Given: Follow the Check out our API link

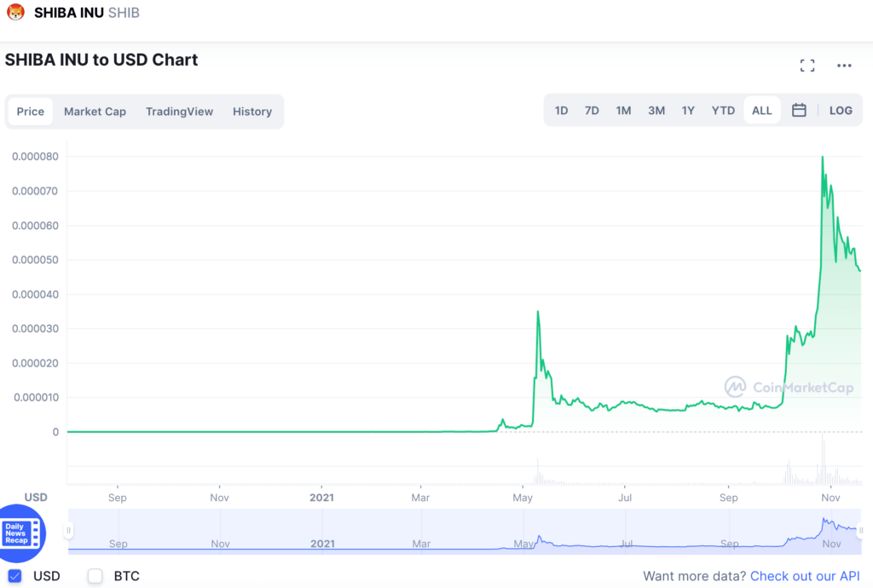Looking at the screenshot, I should pyautogui.click(x=805, y=576).
